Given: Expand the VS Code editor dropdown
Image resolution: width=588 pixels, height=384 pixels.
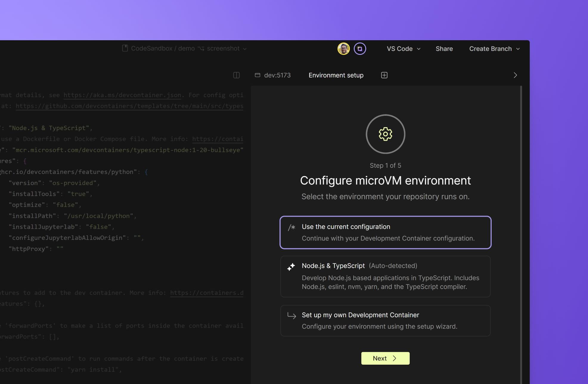Looking at the screenshot, I should click(403, 49).
